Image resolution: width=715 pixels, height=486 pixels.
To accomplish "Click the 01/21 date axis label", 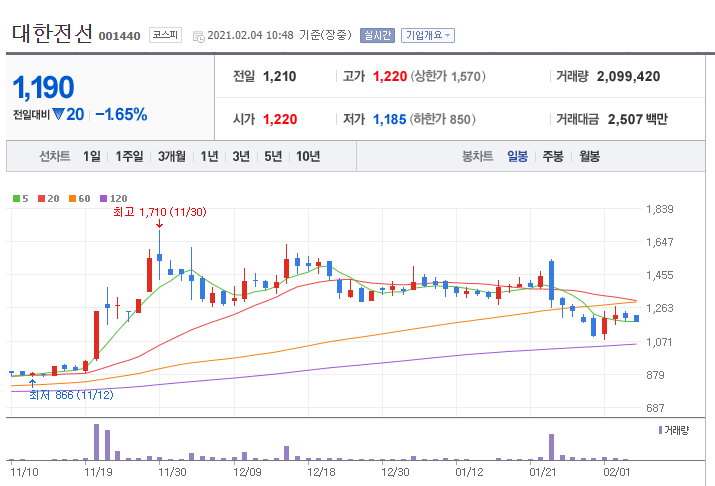I will pos(543,472).
